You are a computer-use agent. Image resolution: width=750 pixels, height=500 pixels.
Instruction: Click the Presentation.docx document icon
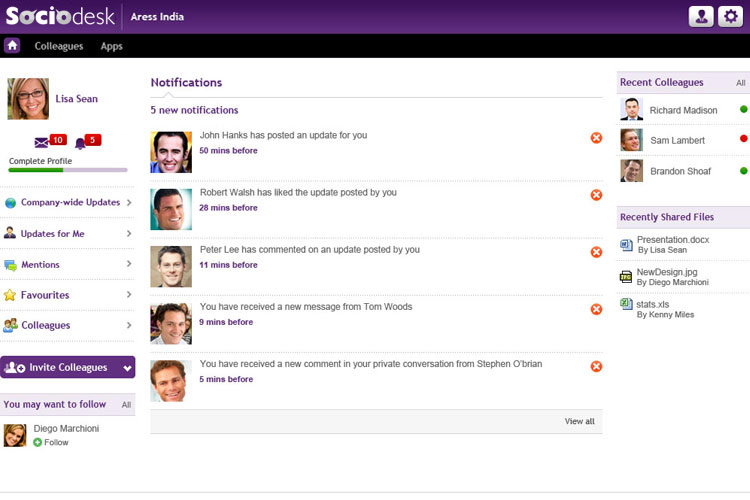626,245
